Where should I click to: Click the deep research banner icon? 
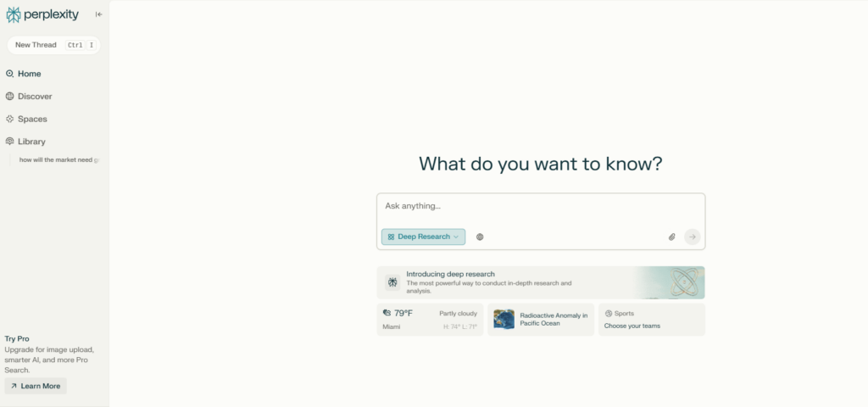point(392,282)
